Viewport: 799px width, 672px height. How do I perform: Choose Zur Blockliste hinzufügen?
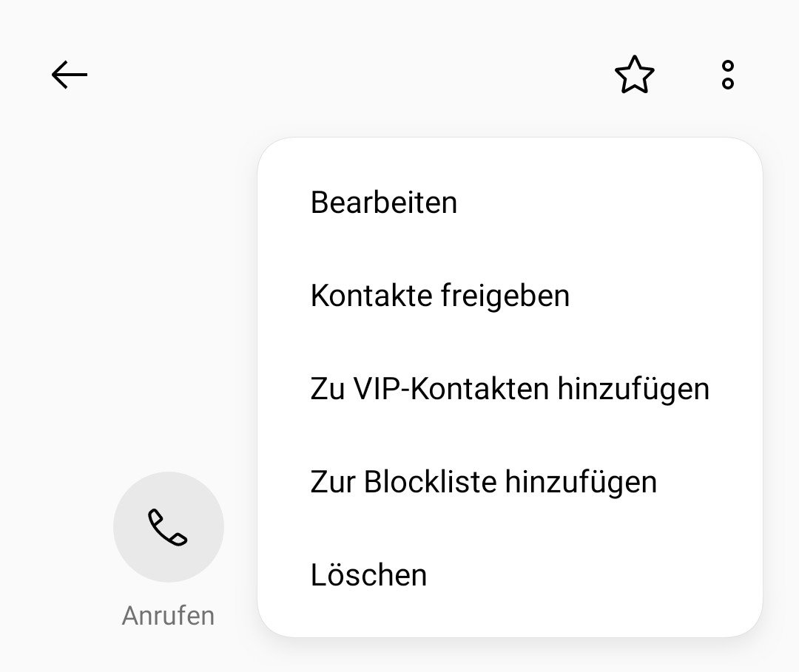tap(510, 481)
